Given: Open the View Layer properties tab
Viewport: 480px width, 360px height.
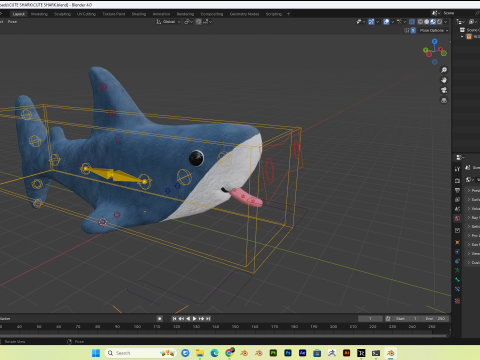Looking at the screenshot, I should click(x=457, y=199).
